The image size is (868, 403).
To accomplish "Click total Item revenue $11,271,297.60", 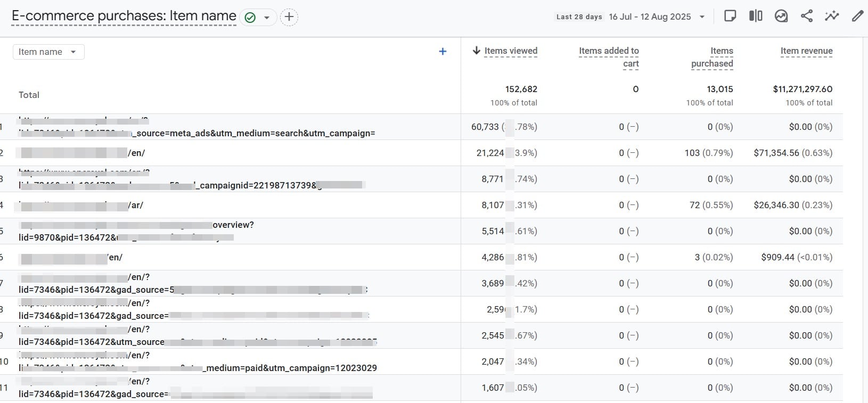I will 803,89.
